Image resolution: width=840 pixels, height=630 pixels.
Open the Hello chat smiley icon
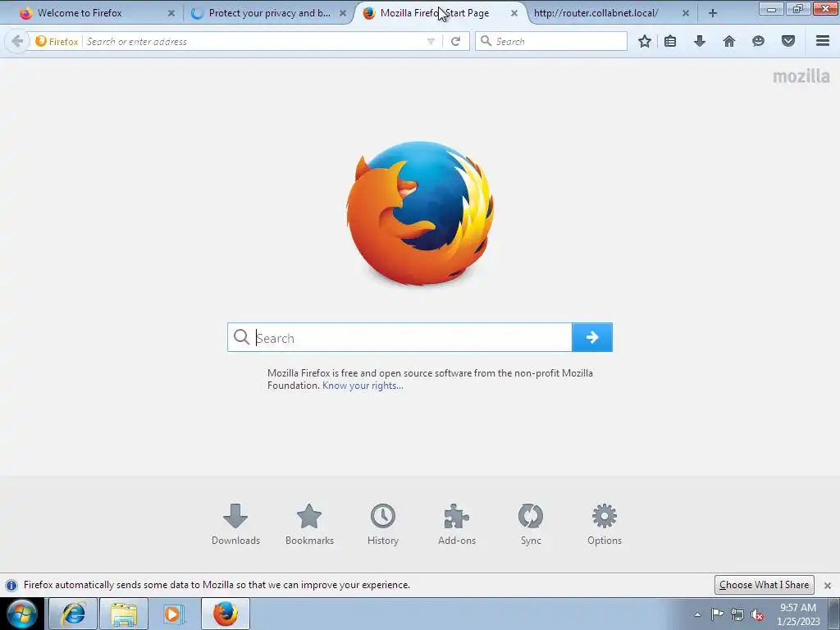[x=758, y=41]
